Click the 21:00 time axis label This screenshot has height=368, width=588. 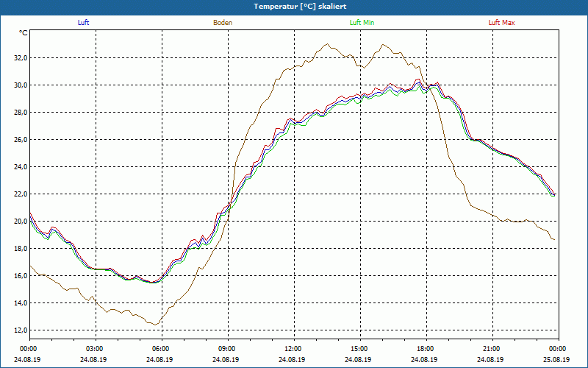point(492,349)
